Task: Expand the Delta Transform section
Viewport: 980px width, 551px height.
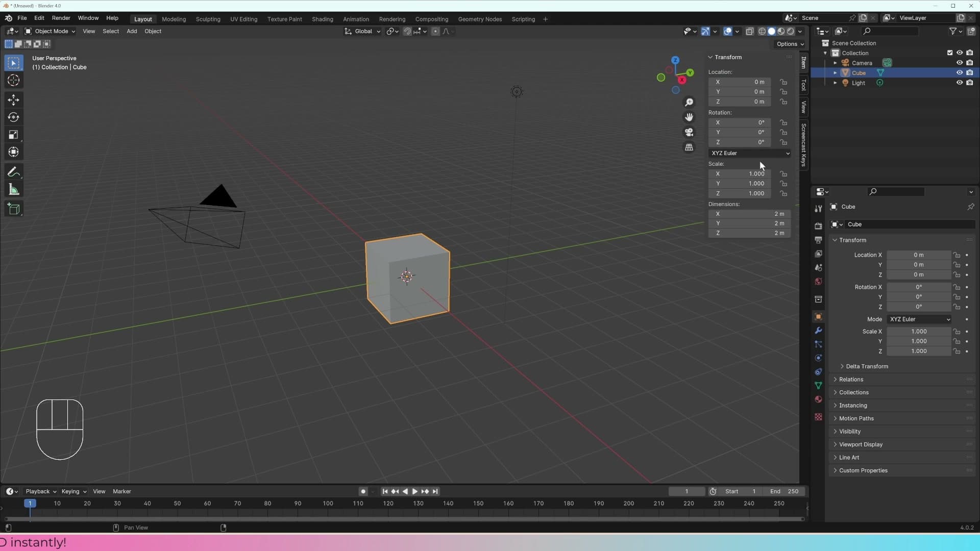Action: tap(867, 367)
